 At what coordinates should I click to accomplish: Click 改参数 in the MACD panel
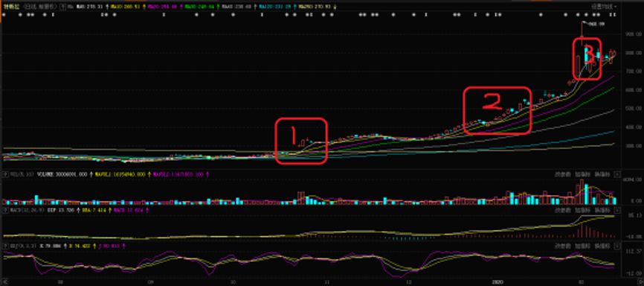pos(562,210)
